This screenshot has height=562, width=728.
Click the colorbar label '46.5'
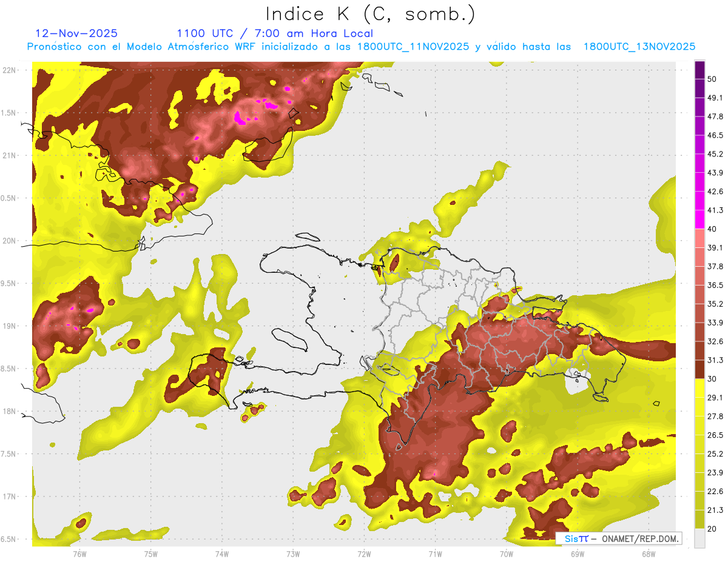[x=715, y=135]
